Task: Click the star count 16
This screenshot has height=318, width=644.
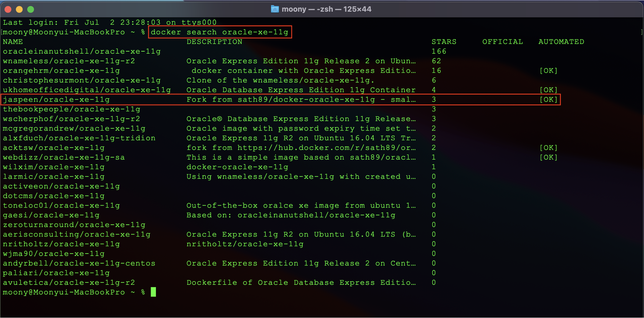Action: point(436,71)
